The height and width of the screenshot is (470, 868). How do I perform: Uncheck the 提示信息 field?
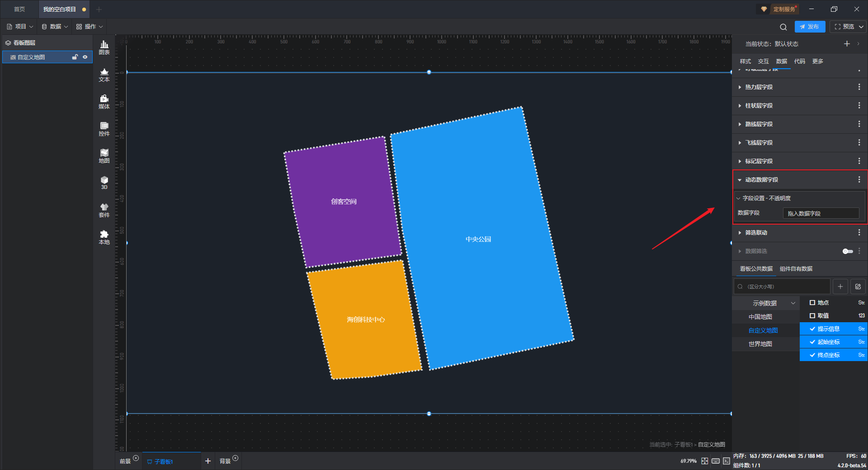click(x=812, y=329)
